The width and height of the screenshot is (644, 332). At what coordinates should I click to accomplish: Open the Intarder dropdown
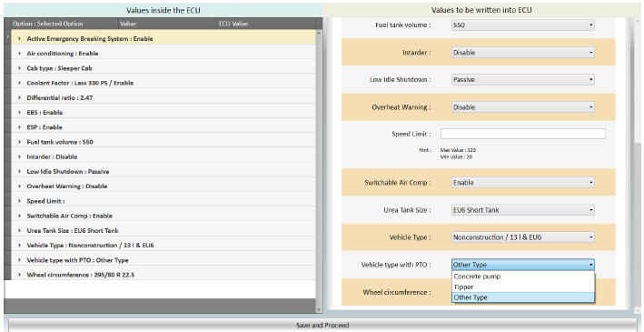[523, 53]
